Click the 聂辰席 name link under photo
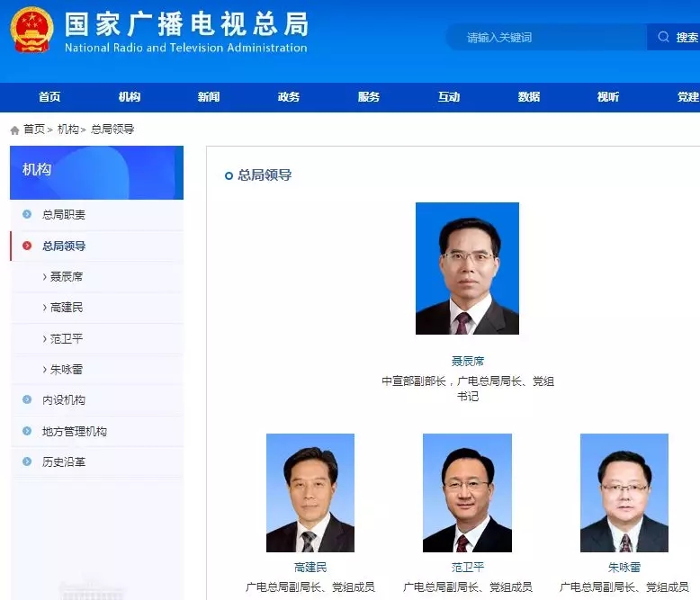 (x=467, y=361)
